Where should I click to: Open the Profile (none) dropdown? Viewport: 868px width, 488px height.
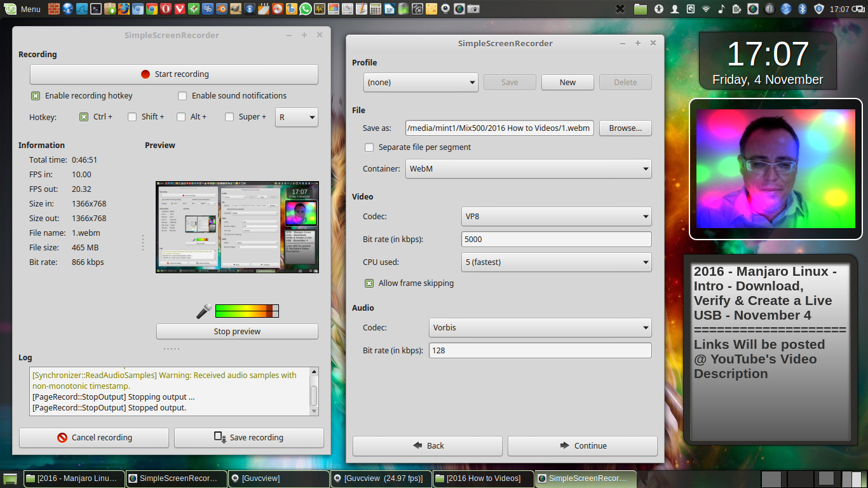coord(421,82)
